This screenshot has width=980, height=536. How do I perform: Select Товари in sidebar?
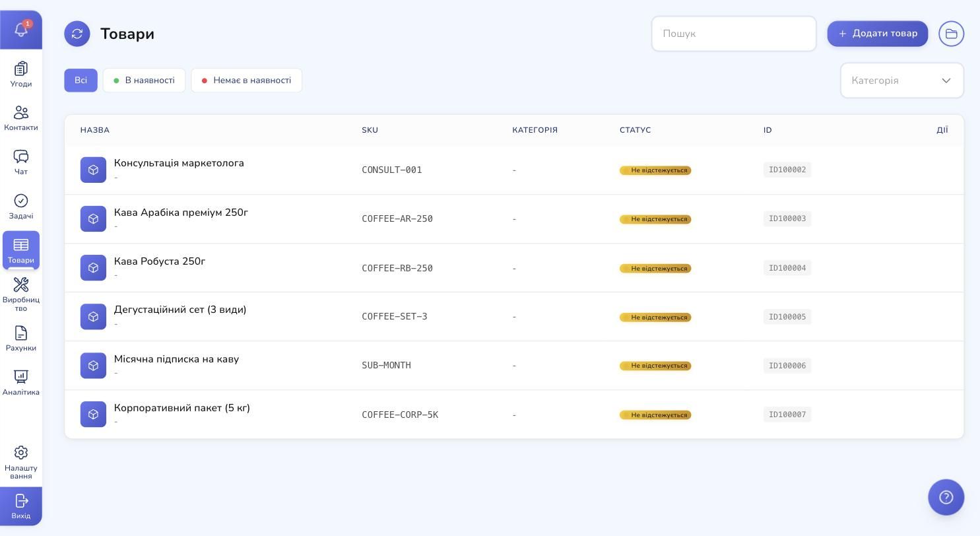pos(21,250)
